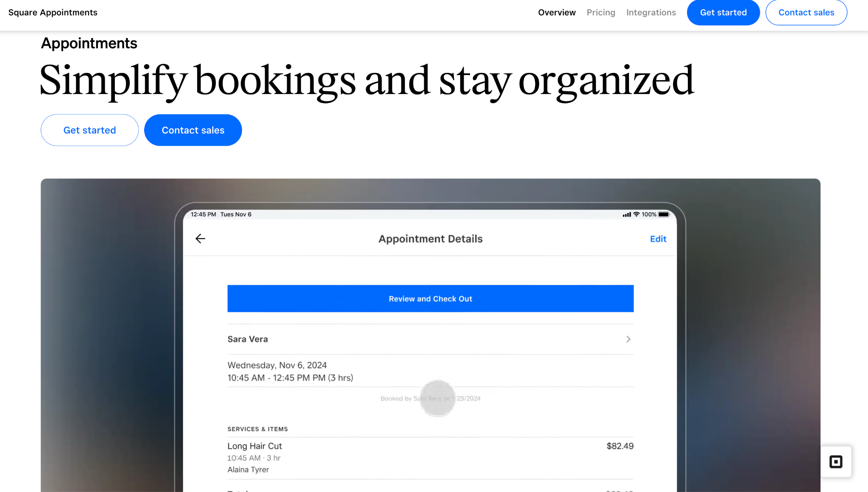Click the cellular signal icon in the status bar
Screen dimensions: 868x492
[x=626, y=214]
